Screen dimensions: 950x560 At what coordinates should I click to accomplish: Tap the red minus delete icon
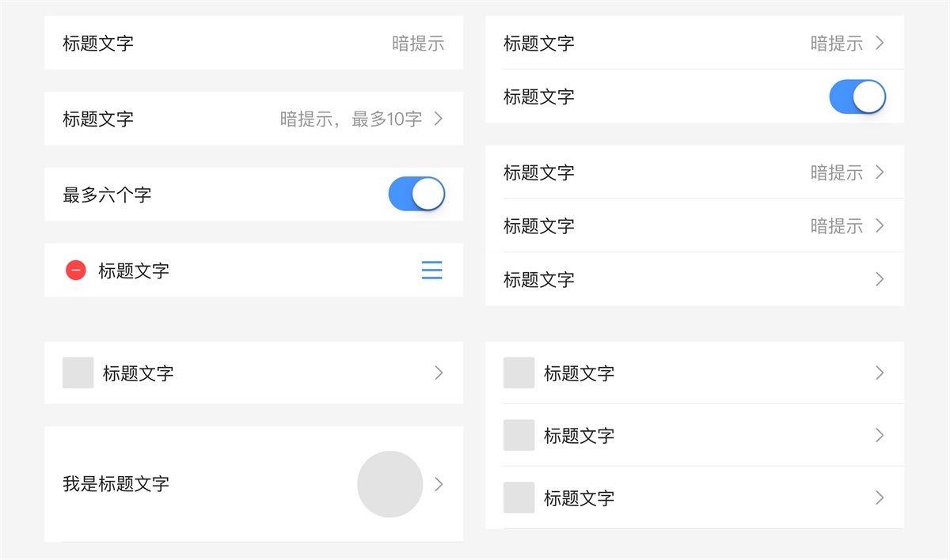76,271
